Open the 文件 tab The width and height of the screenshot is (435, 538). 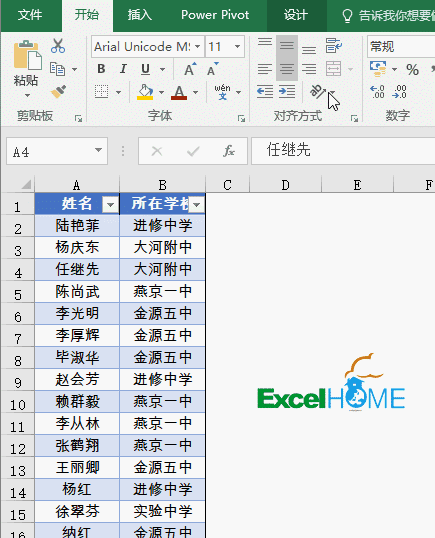(x=30, y=15)
